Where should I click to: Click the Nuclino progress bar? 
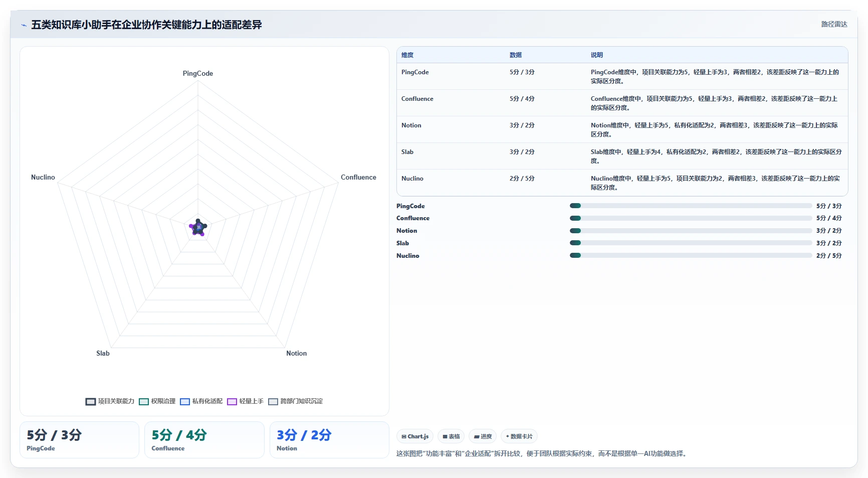[x=691, y=255]
